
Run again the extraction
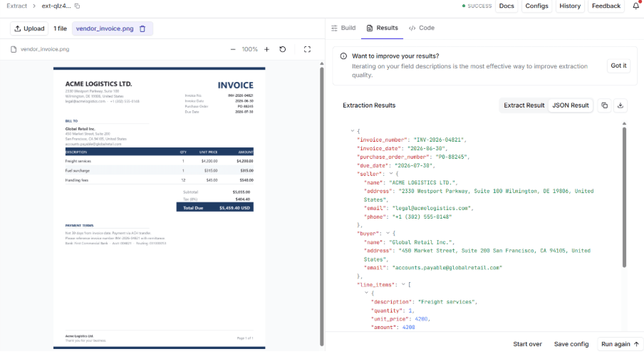[620, 344]
